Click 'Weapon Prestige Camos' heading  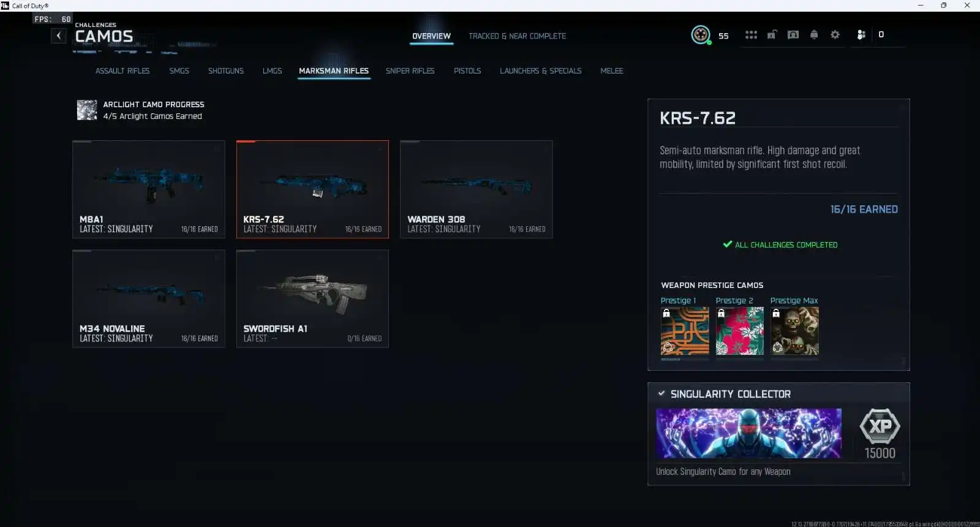point(712,286)
